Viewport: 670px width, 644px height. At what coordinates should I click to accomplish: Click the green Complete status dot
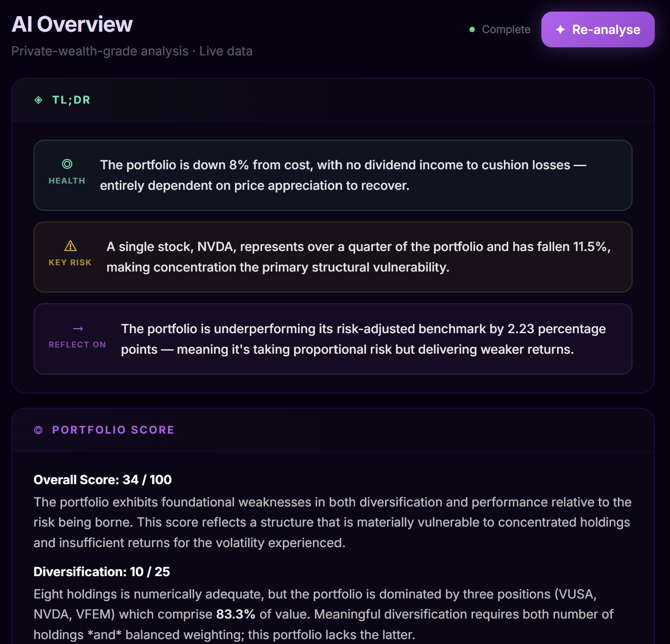[472, 29]
